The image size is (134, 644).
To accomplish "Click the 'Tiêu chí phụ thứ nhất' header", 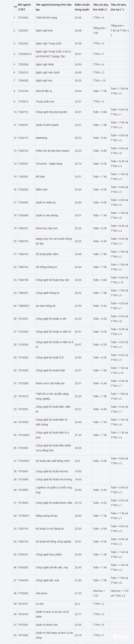I will tap(100, 7).
